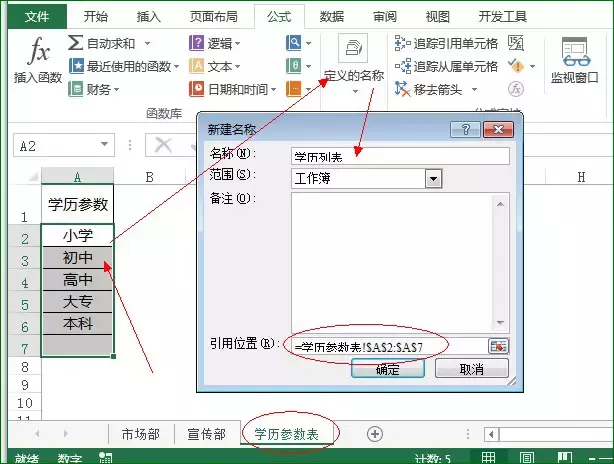Click Trace Dependents (追踪从属单元格)
This screenshot has width=614, height=464.
pyautogui.click(x=446, y=67)
